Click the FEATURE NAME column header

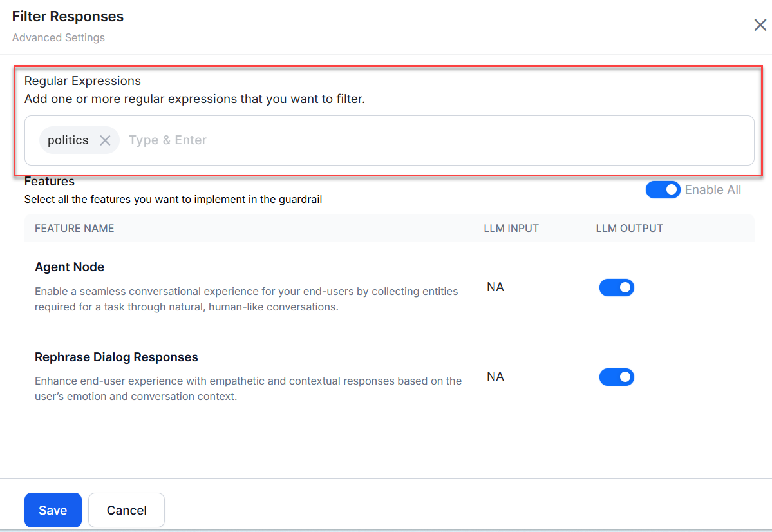75,228
